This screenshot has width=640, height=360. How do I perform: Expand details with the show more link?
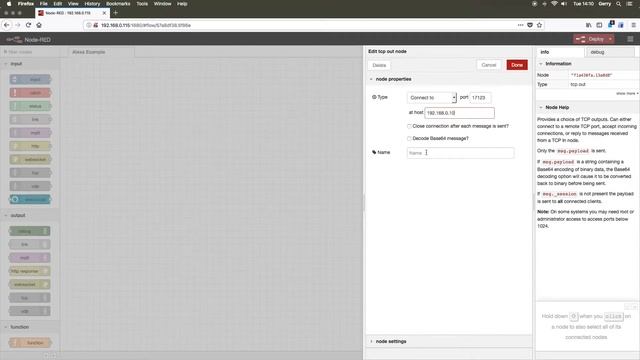click(627, 93)
